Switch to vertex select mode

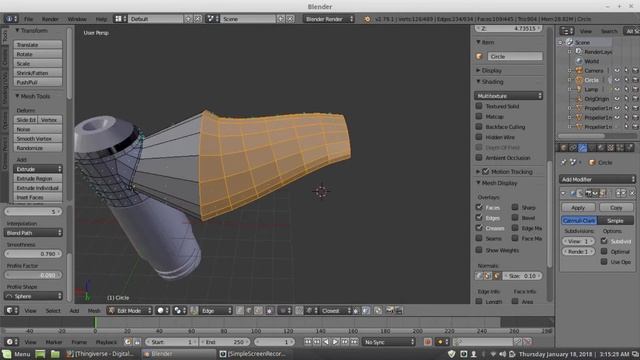240,311
